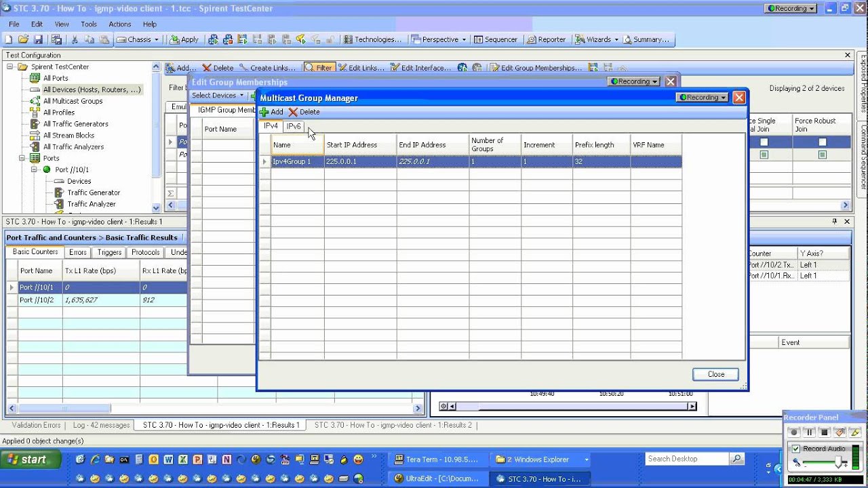Open the Results 2 bottom tab

click(393, 425)
